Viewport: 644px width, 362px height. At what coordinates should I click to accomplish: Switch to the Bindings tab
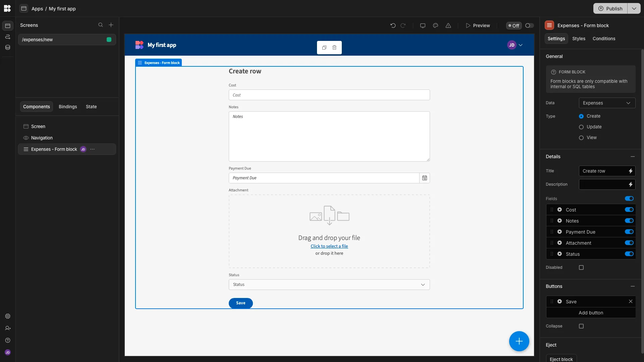click(x=68, y=107)
